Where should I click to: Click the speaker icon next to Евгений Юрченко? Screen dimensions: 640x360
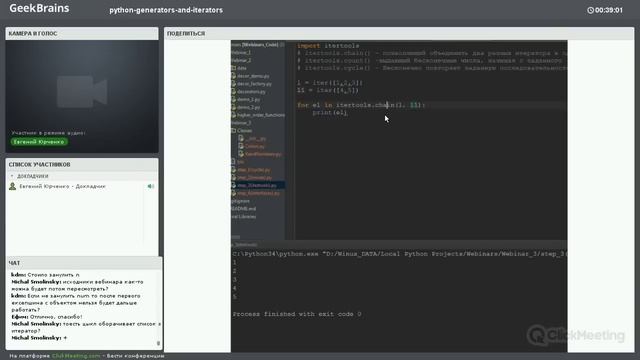151,186
